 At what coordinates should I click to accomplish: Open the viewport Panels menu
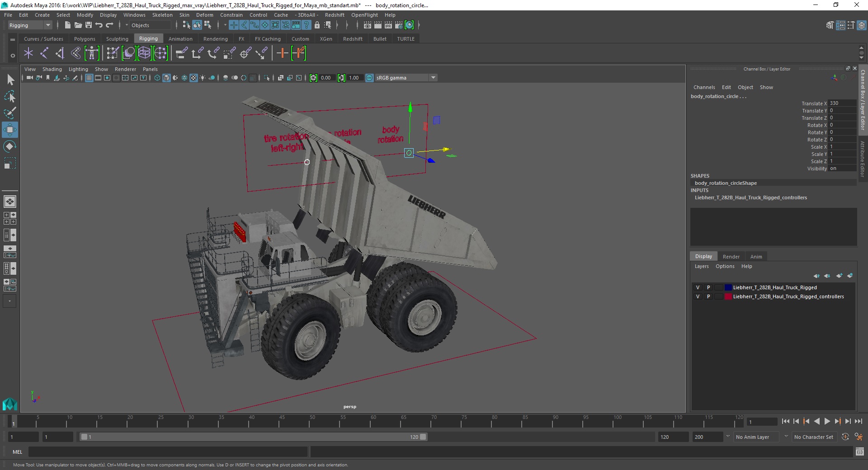click(150, 69)
